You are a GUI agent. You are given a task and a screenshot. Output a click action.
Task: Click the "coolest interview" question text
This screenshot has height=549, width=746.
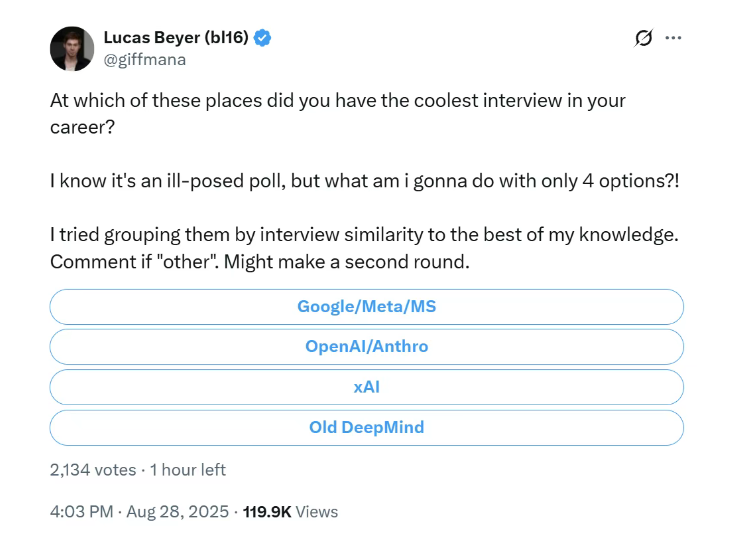(x=337, y=114)
